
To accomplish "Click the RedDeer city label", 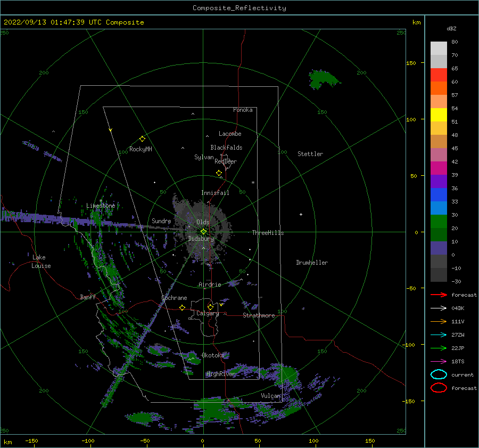I will (226, 161).
